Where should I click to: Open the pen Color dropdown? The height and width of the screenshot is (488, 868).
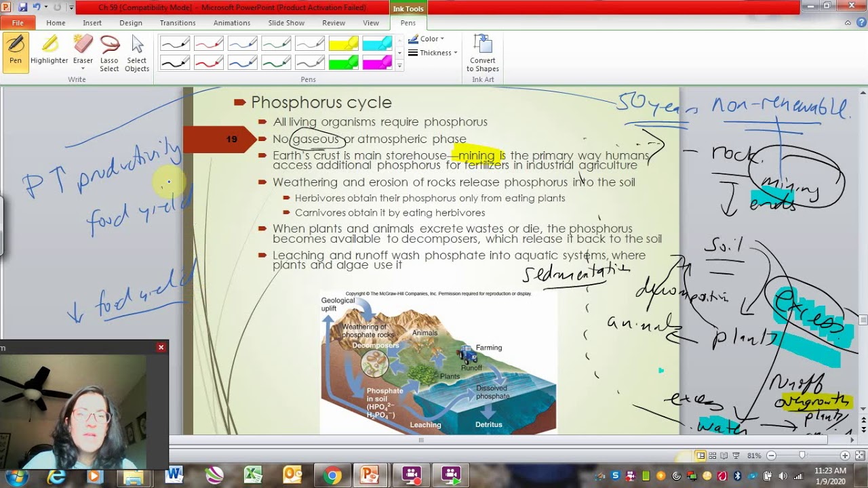427,39
